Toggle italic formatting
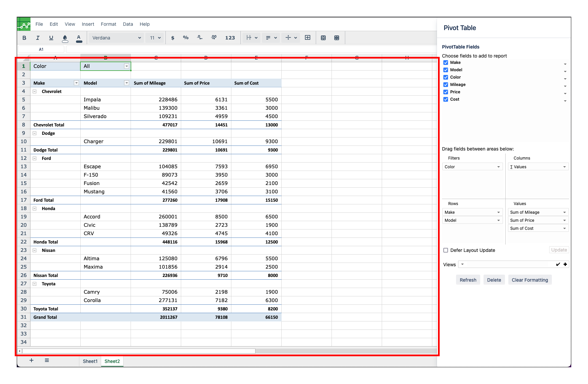Viewport: 588px width, 384px height. coord(38,37)
